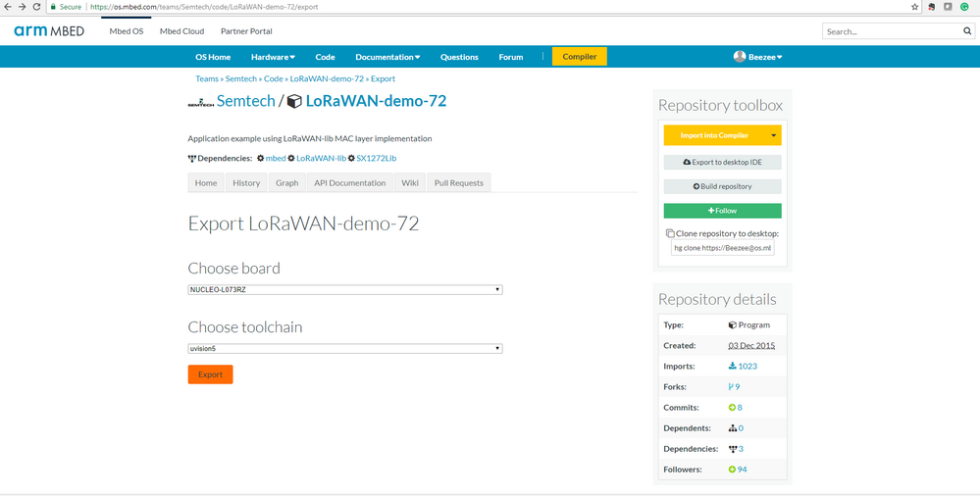Click the 0 dependents link
Image resolution: width=980 pixels, height=496 pixels.
[741, 428]
